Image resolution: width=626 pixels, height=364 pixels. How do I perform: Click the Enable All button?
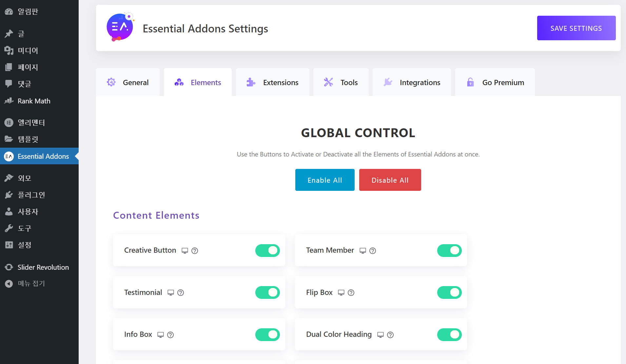click(x=325, y=180)
